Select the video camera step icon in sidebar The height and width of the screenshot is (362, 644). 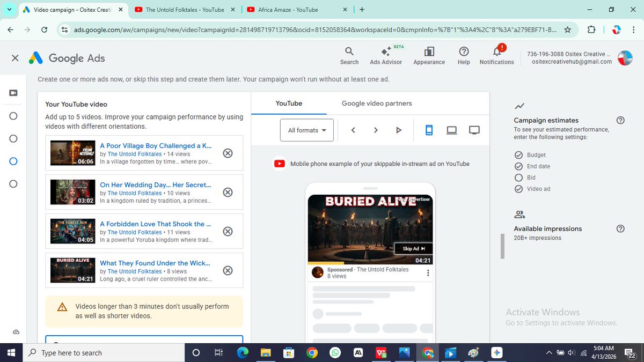pos(14,93)
